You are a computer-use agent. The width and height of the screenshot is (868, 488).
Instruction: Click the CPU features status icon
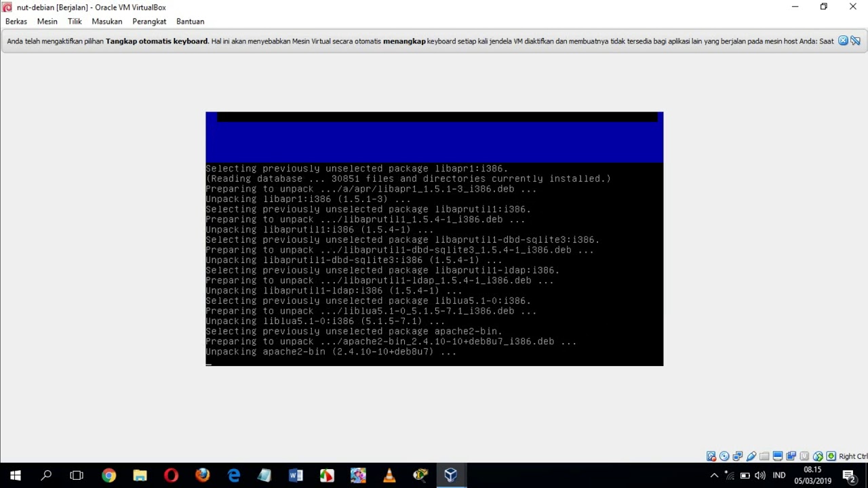pos(804,456)
